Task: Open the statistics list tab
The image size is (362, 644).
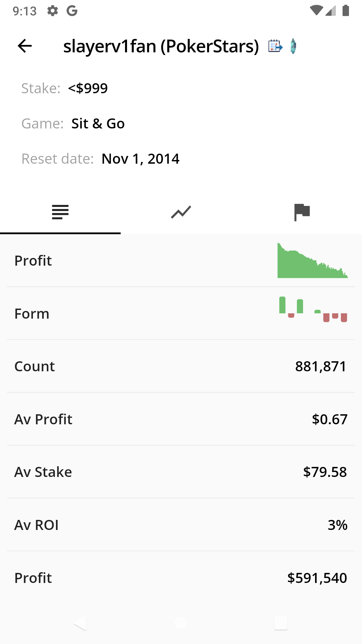Action: [60, 212]
